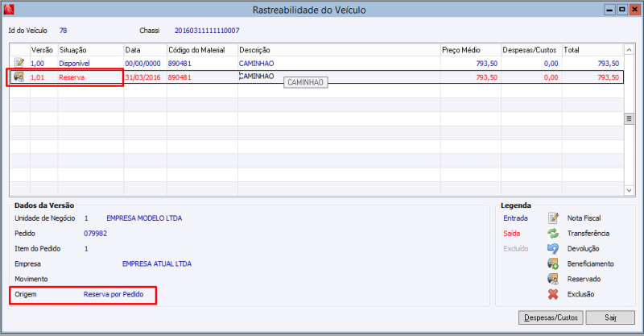Image resolution: width=644 pixels, height=336 pixels.
Task: Click EMPRESA ATUAL LTDA text
Action: (x=157, y=263)
